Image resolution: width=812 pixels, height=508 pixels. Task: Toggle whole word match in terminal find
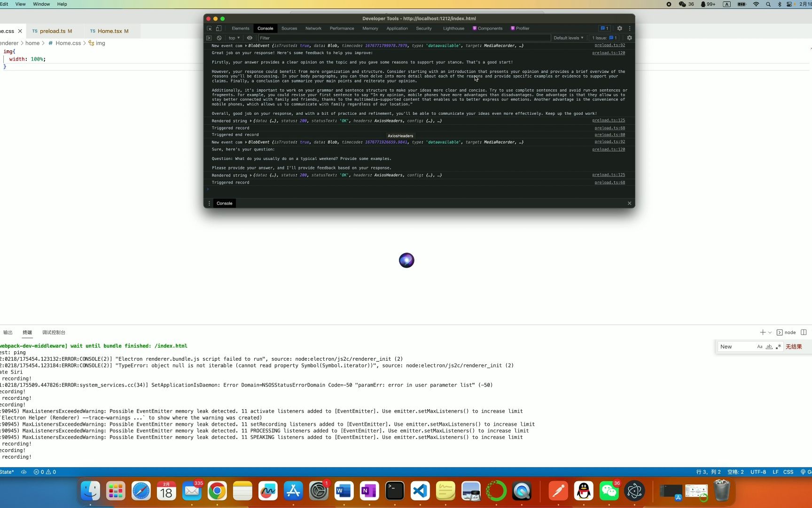pyautogui.click(x=769, y=347)
